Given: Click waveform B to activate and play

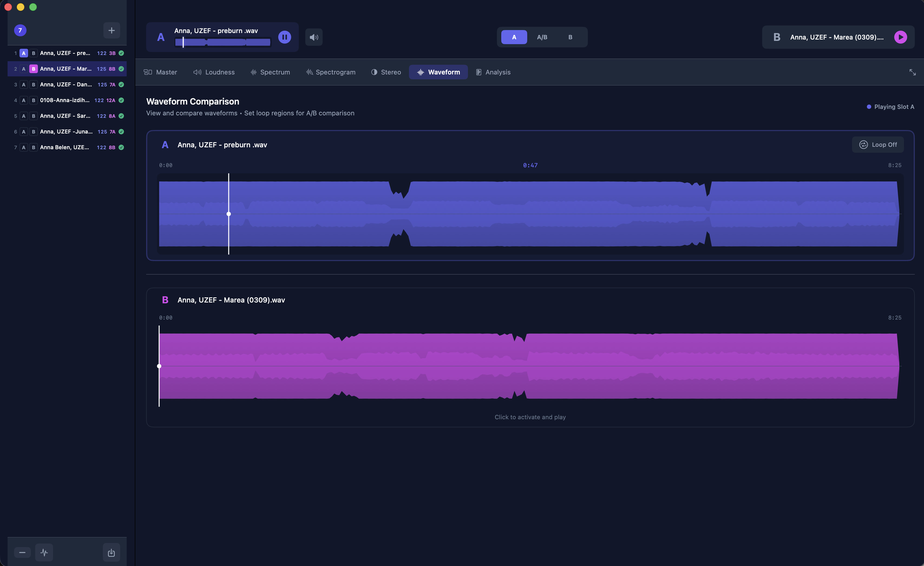Looking at the screenshot, I should [x=529, y=366].
